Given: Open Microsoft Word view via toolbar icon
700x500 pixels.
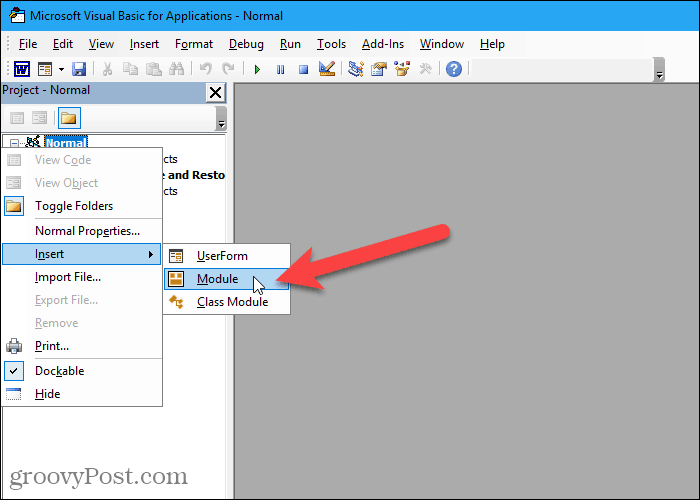Looking at the screenshot, I should [22, 69].
